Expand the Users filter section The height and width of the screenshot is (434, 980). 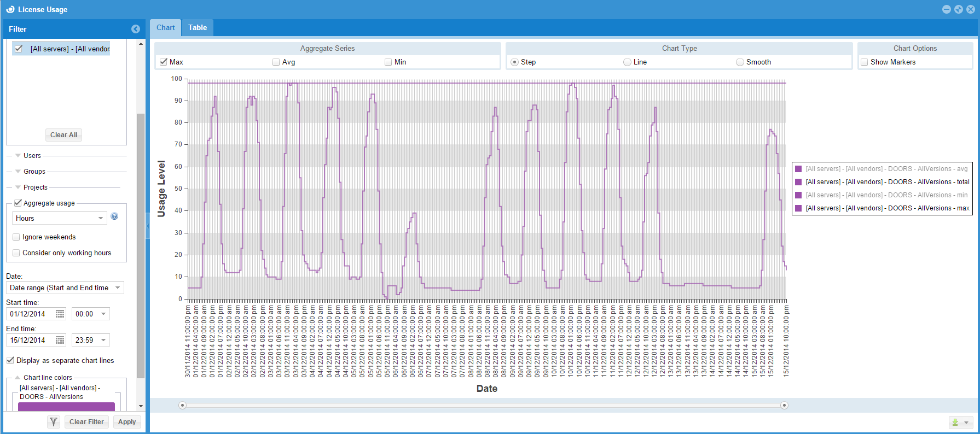coord(18,156)
